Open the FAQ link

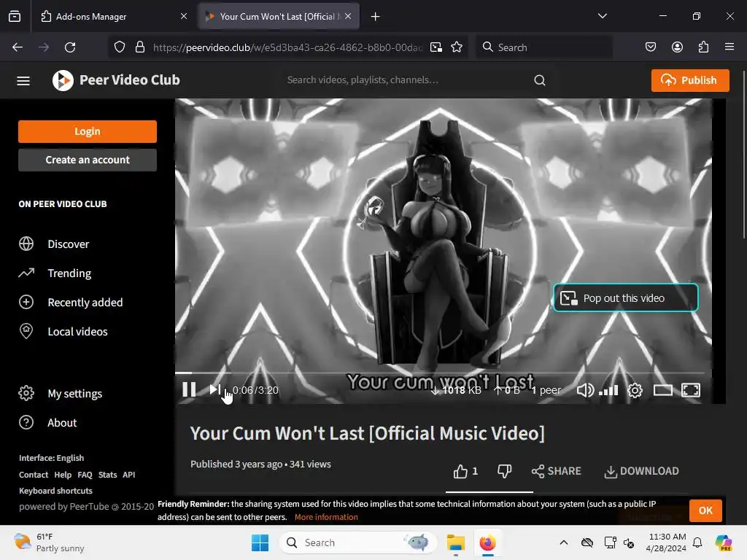coord(85,475)
